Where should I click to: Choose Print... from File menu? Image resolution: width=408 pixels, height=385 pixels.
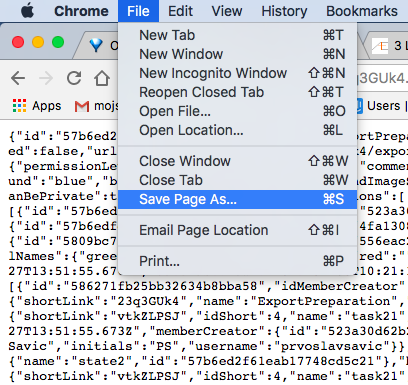pos(237,261)
